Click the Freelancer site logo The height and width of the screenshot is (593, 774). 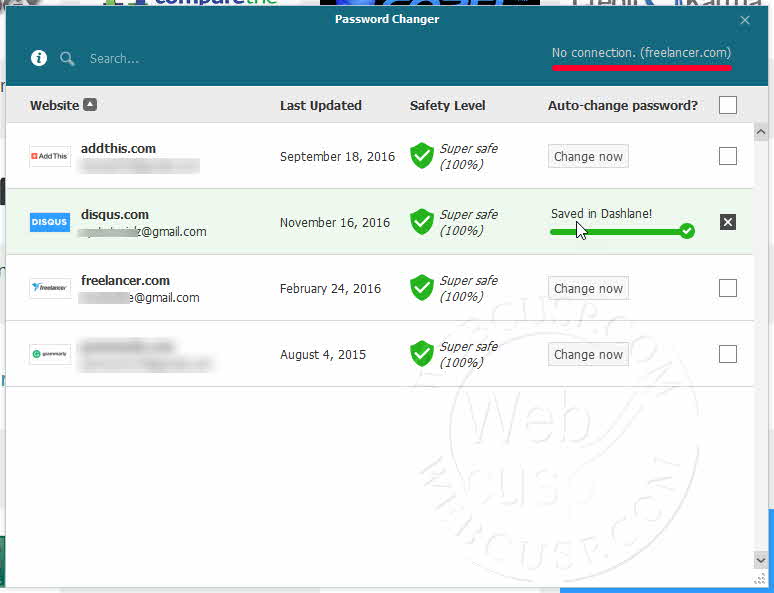pyautogui.click(x=50, y=288)
